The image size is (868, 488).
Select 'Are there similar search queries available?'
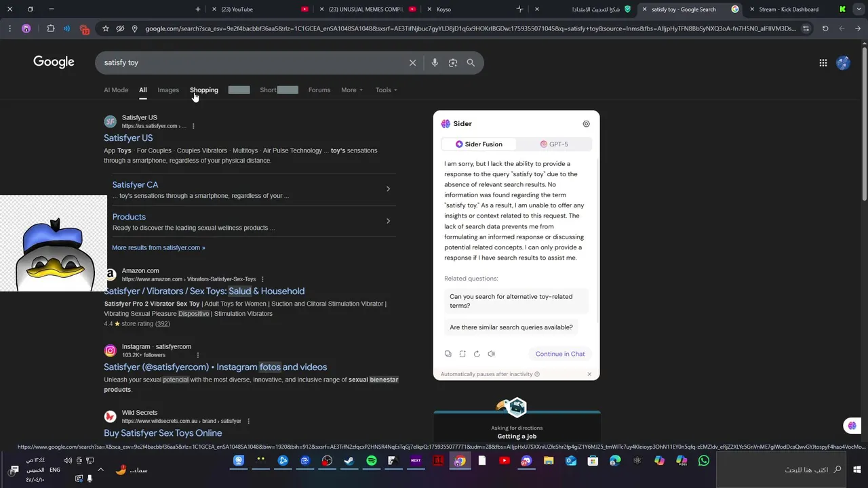point(511,327)
